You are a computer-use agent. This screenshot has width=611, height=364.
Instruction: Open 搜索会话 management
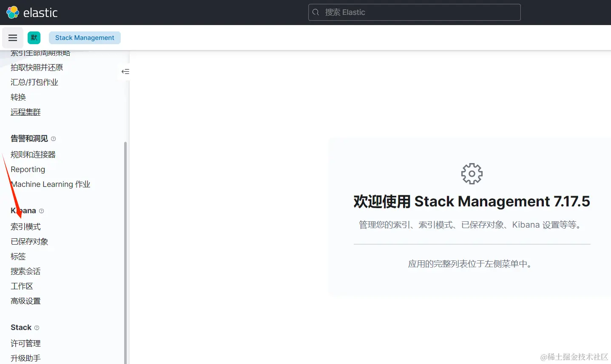25,271
